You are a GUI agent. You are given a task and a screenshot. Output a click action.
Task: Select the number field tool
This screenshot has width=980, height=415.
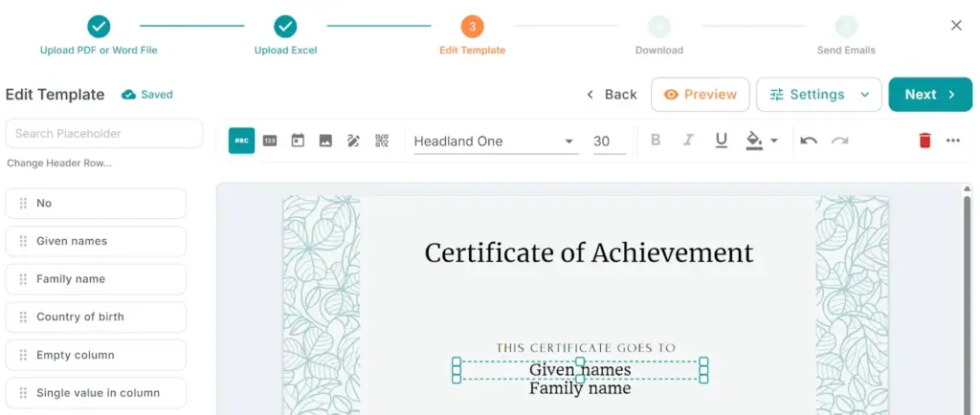pos(270,141)
